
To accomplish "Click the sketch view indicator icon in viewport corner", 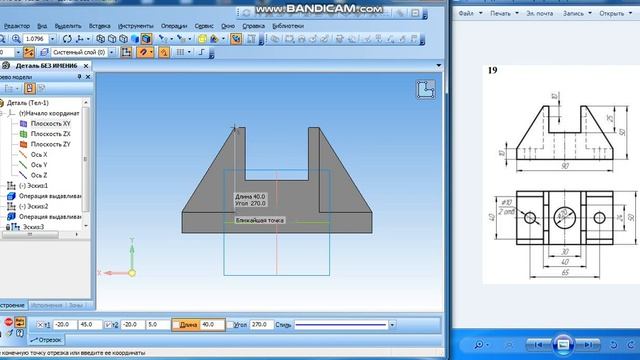I will click(425, 89).
